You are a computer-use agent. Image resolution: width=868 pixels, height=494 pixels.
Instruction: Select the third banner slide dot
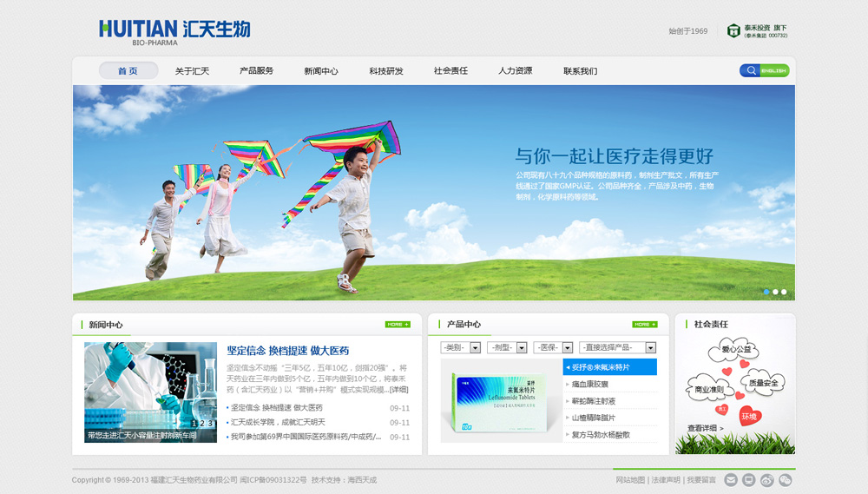[784, 292]
